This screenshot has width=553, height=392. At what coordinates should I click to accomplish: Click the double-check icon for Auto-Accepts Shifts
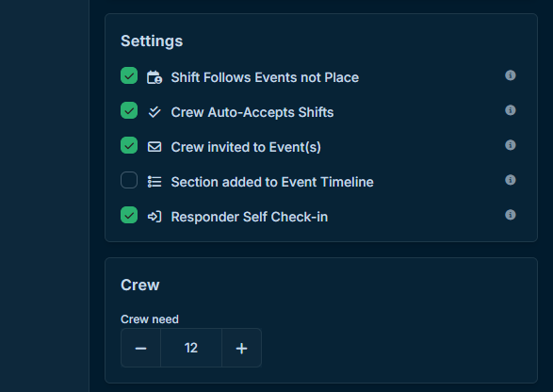point(155,112)
